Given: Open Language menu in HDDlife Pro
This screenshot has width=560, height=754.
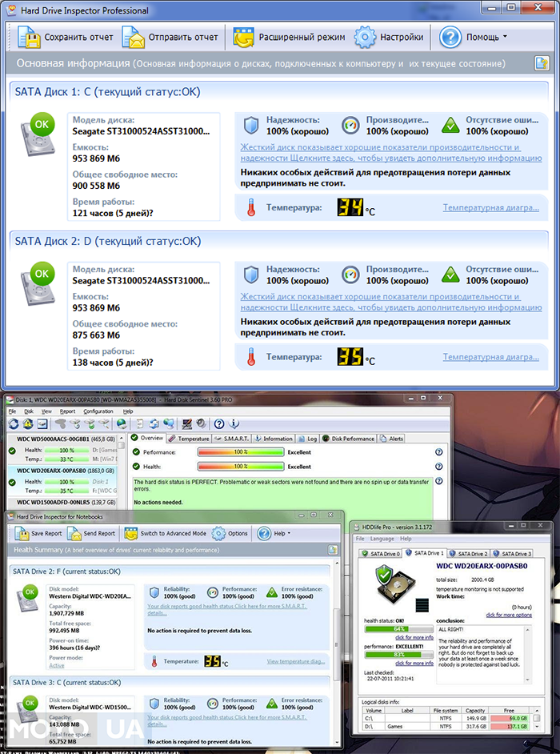Looking at the screenshot, I should coord(382,539).
